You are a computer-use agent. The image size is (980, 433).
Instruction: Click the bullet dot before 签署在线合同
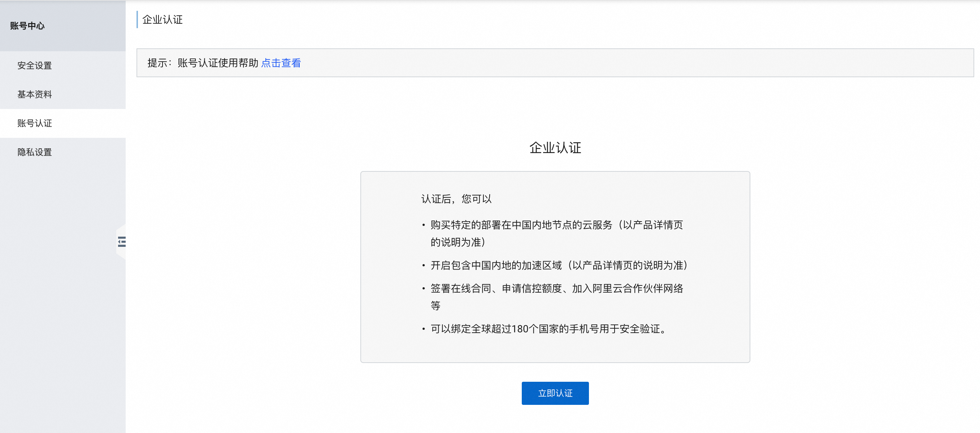pos(424,289)
